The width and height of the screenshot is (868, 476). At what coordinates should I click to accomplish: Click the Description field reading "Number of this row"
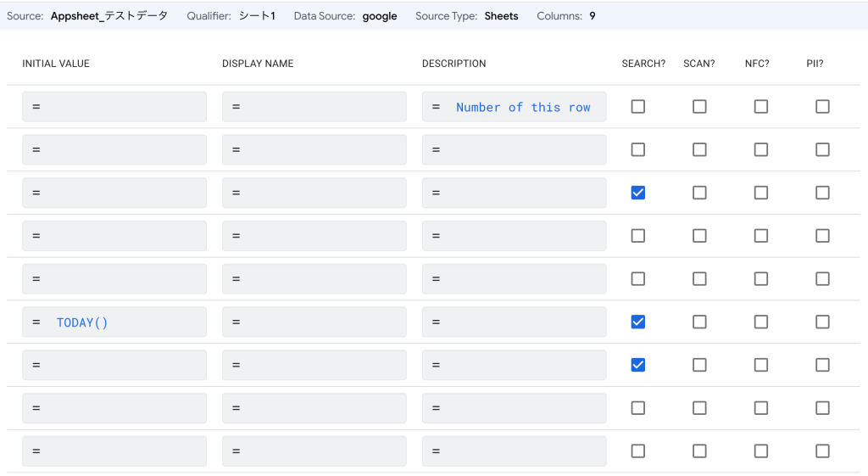tap(515, 107)
